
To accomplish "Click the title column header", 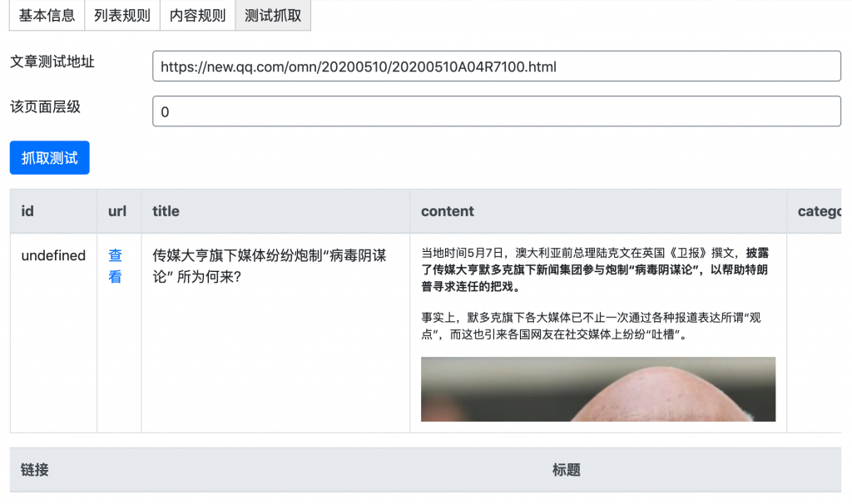I will (275, 211).
